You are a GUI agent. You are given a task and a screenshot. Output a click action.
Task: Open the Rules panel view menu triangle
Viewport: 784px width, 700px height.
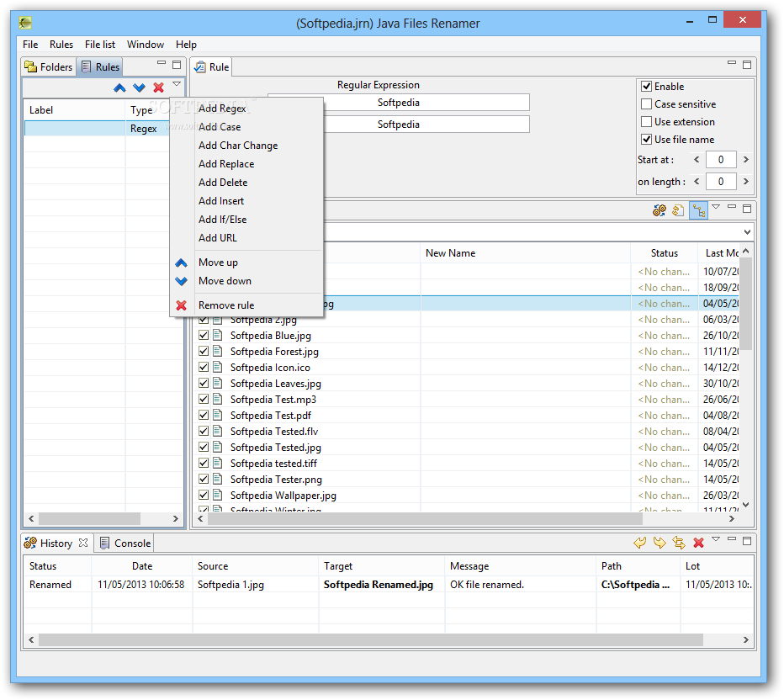(177, 84)
